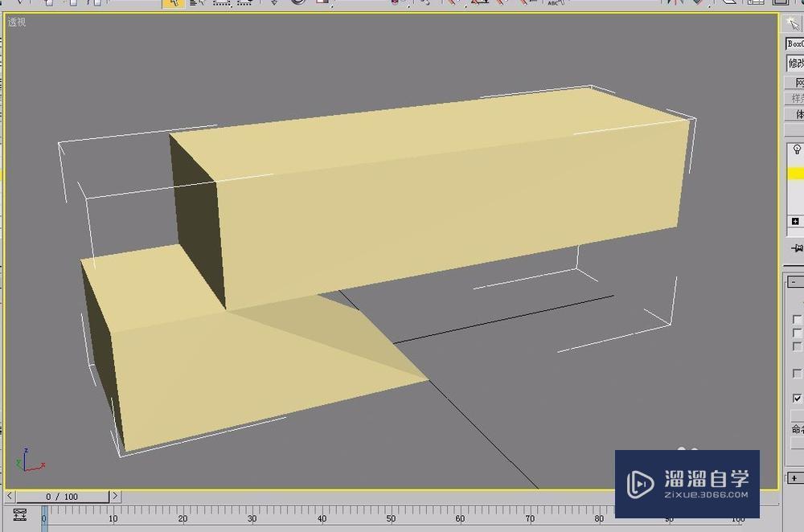
Task: Click the rectangular selection region icon
Action: coord(221,3)
